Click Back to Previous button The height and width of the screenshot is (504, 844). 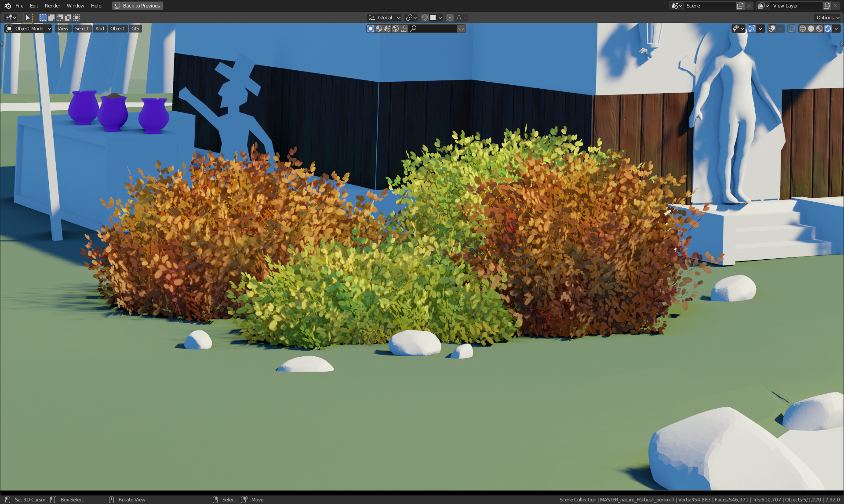pos(137,6)
